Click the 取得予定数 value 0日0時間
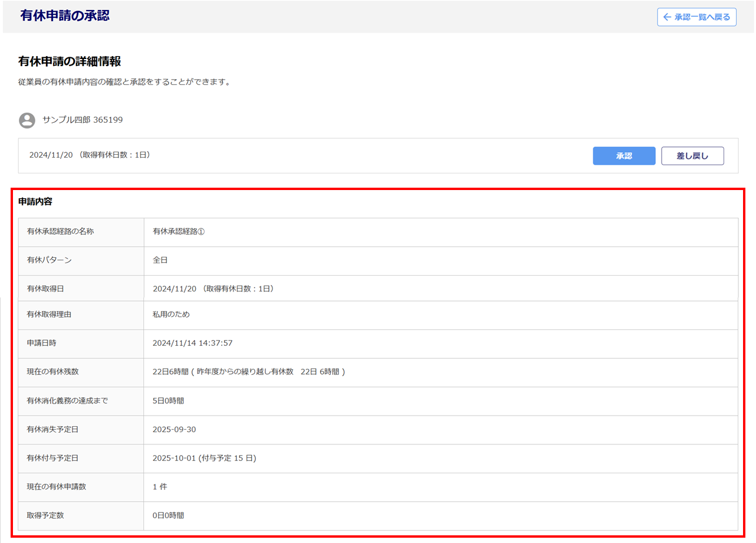The image size is (756, 543). pyautogui.click(x=168, y=515)
